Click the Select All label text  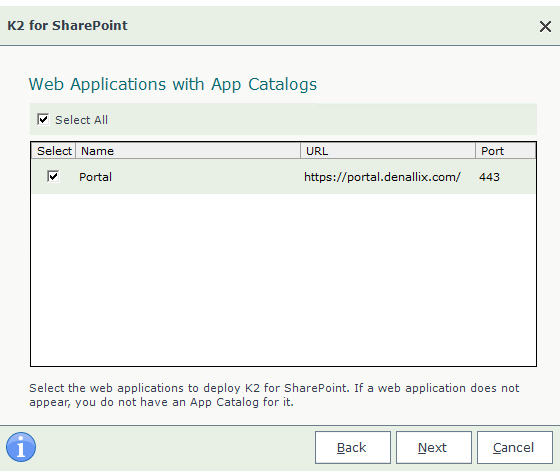pos(81,120)
